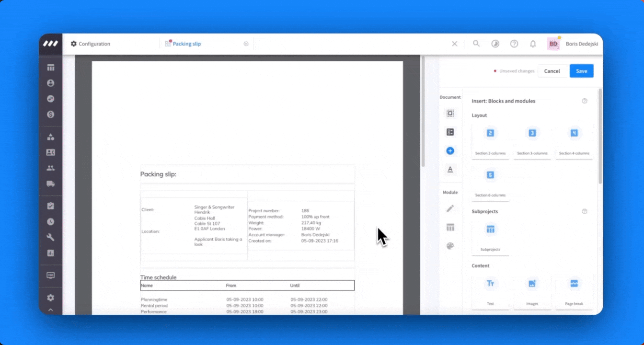Select the 'Time schedule' heading
Screen dimensions: 644x345
[158, 277]
